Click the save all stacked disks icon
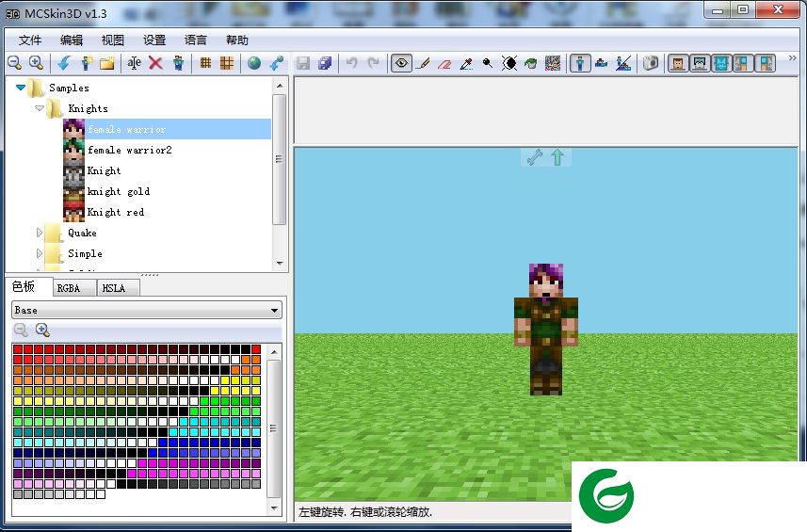The width and height of the screenshot is (807, 532). click(x=325, y=63)
